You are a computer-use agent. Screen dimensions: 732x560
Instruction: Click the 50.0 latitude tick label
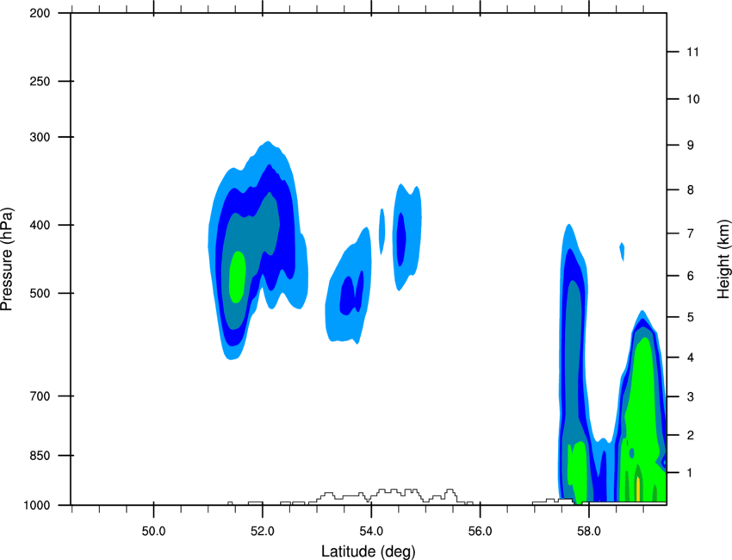153,532
